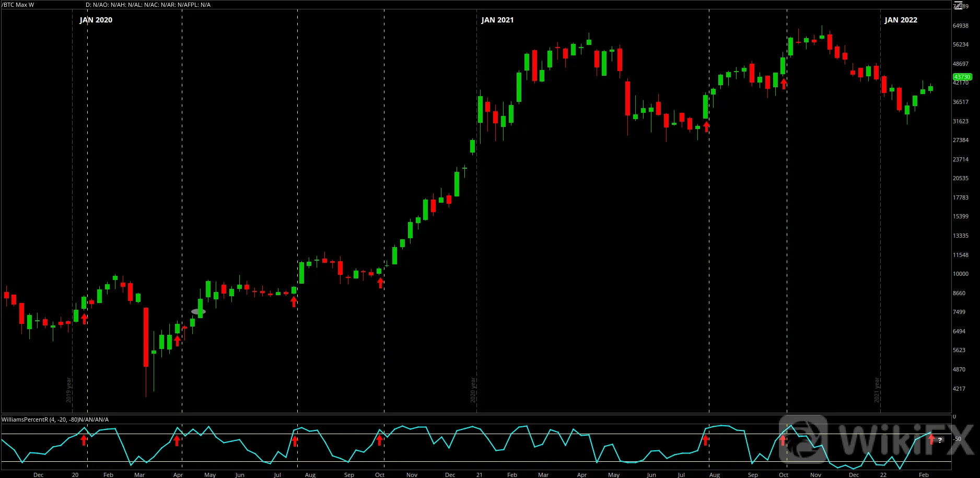Click the red arrow below the July 2020 breakout candle
Screen dimensions: 980x478
pyautogui.click(x=294, y=301)
